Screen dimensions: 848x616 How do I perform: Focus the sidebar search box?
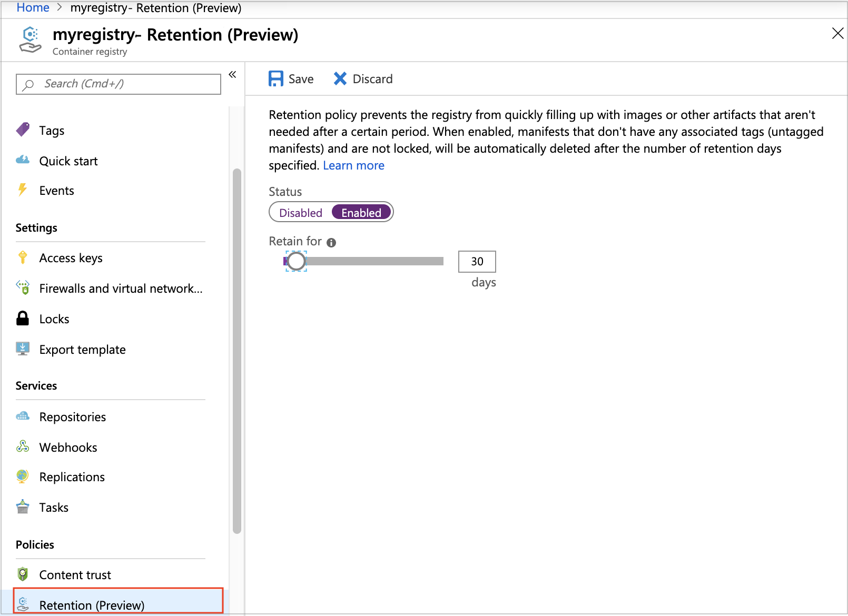[x=119, y=84]
